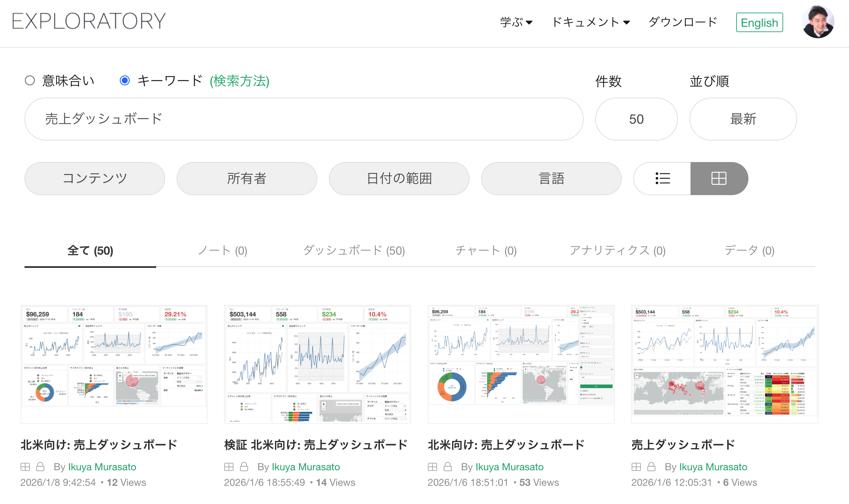Switch to list view icon
This screenshot has width=849, height=504.
click(662, 178)
